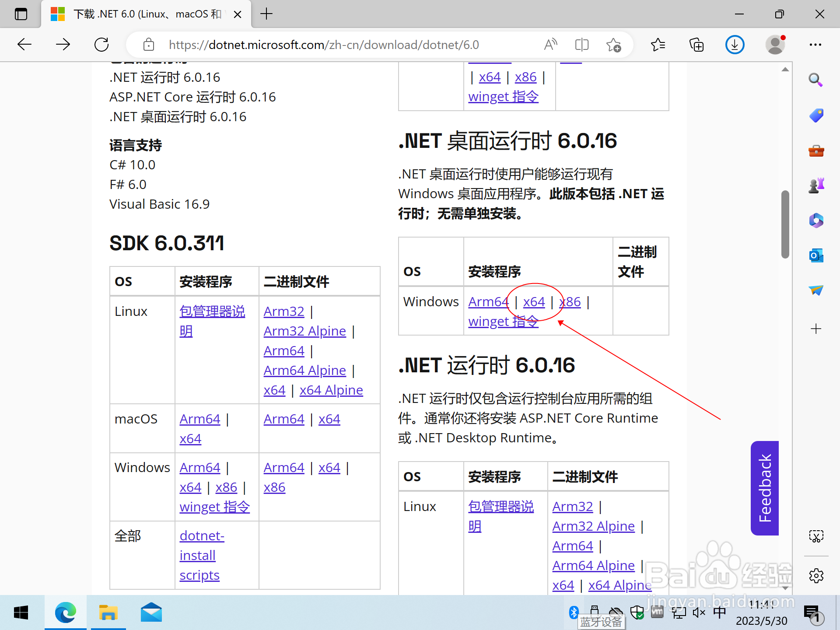Open Bluetooth tray icon
840x630 pixels.
574,612
